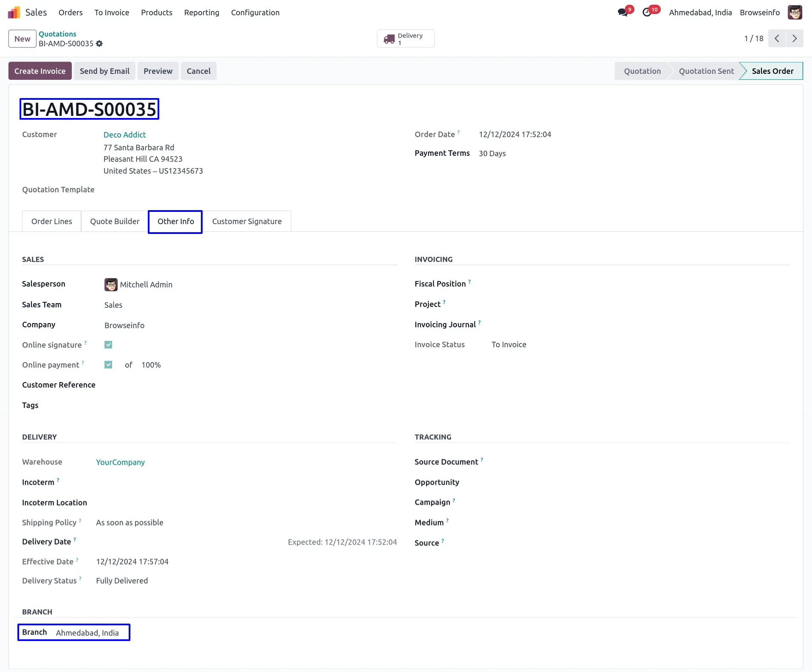
Task: Click the Campaign help question mark
Action: (x=454, y=500)
